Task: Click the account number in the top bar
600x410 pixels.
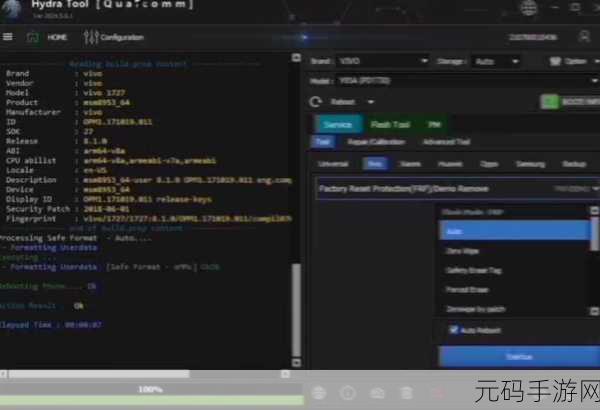Action: pos(533,37)
